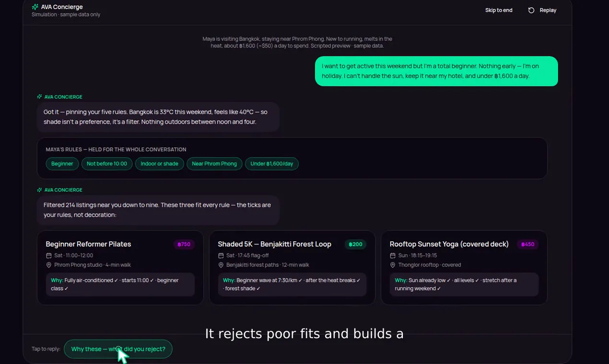Click the 'Simulation · sample data only' subtitle
This screenshot has width=609, height=364.
[x=66, y=15]
